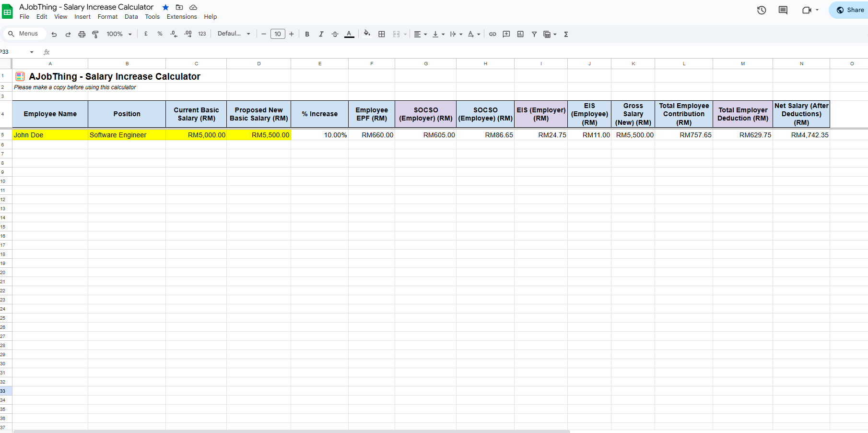The height and width of the screenshot is (433, 868).
Task: Star the document
Action: 165,7
